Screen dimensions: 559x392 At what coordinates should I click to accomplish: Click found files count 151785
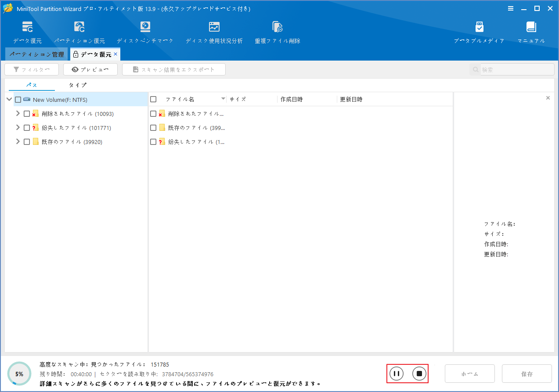coord(160,364)
